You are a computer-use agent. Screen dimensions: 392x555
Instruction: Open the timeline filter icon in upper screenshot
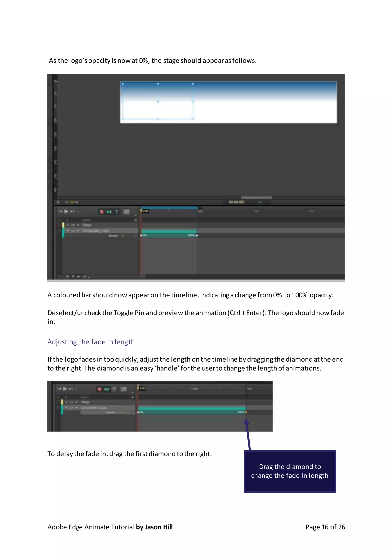click(68, 276)
